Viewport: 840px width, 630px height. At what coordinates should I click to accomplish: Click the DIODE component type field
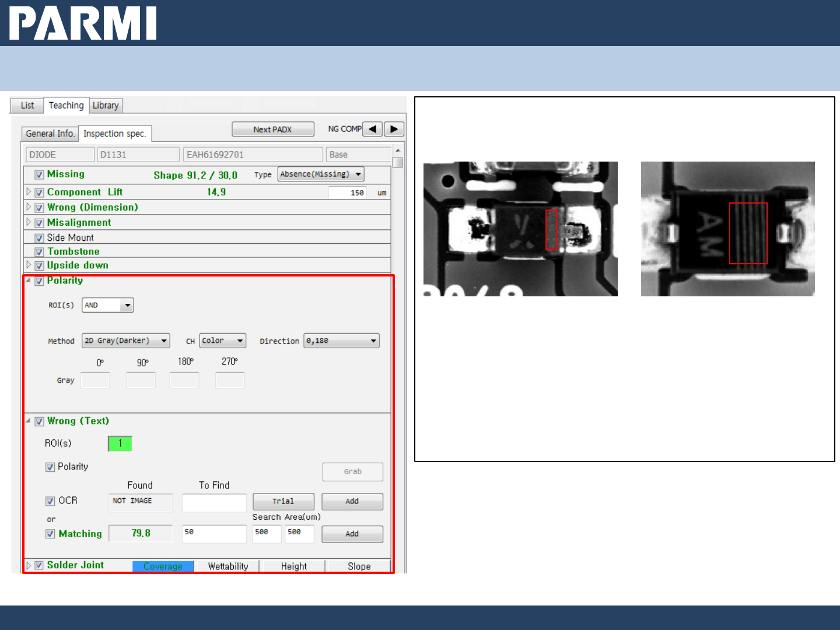[60, 155]
